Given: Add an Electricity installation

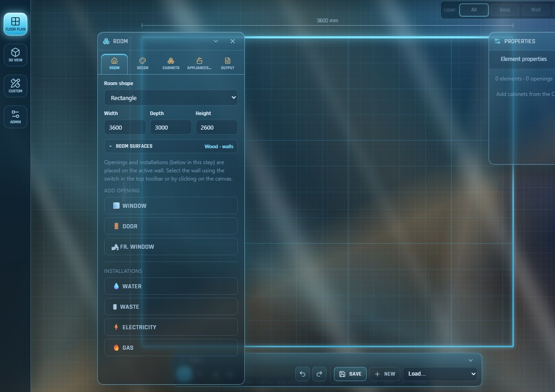Looking at the screenshot, I should [x=171, y=327].
